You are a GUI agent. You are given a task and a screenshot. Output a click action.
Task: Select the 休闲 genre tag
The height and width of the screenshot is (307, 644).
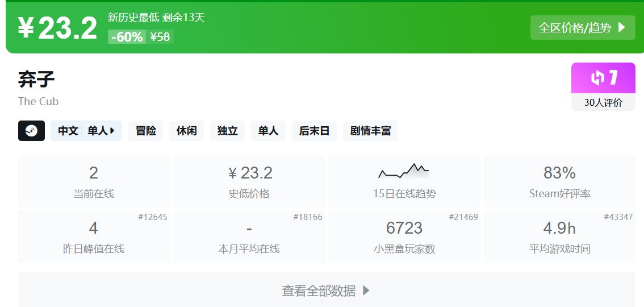point(186,131)
